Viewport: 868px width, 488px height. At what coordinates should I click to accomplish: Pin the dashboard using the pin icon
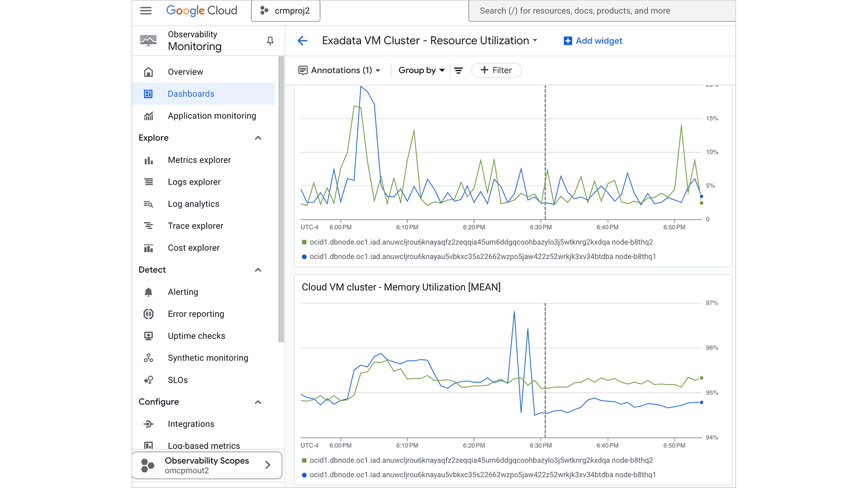coord(270,41)
